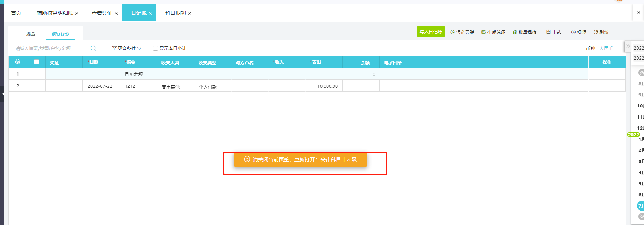The height and width of the screenshot is (225, 644).
Task: Click the 导入日记账 button
Action: (431, 32)
